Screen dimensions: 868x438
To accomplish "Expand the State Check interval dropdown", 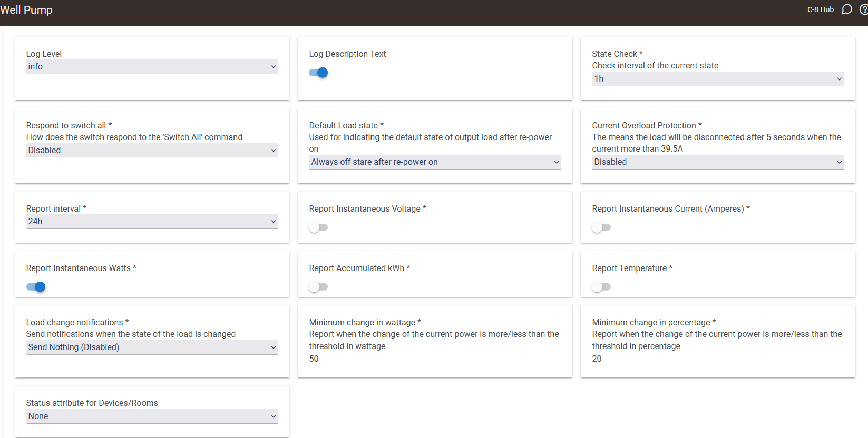I will (717, 79).
